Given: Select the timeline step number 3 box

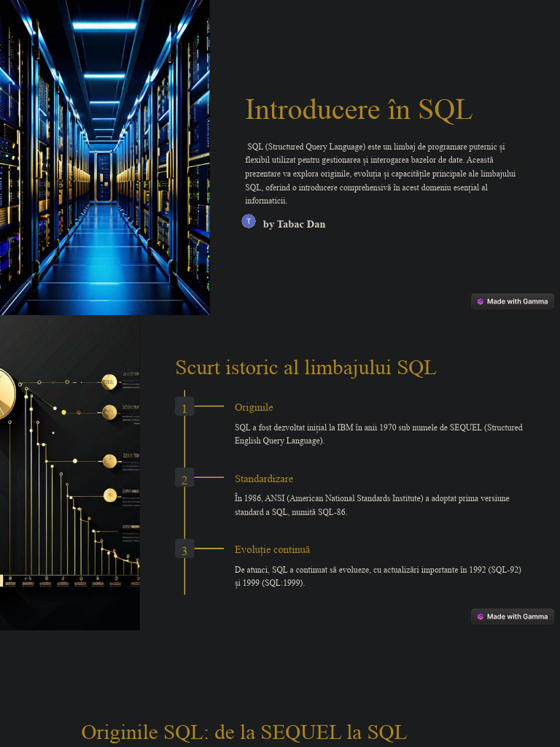Looking at the screenshot, I should 184,549.
